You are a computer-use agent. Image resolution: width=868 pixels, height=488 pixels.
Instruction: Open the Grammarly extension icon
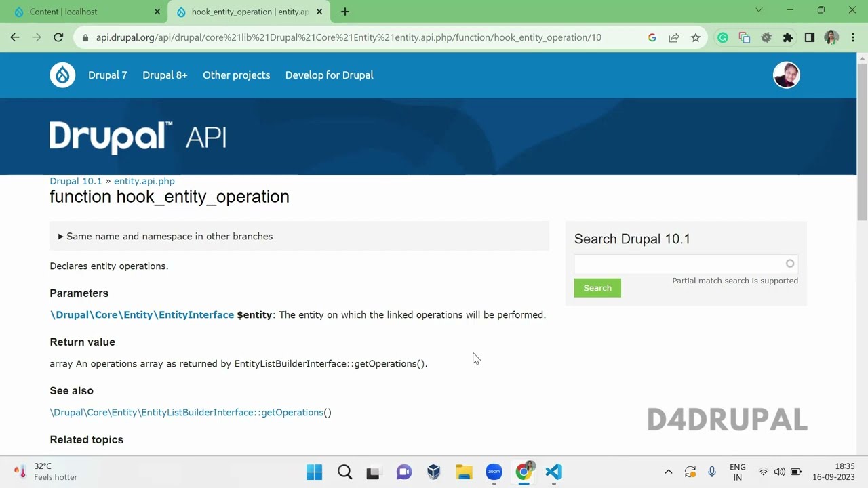(723, 37)
